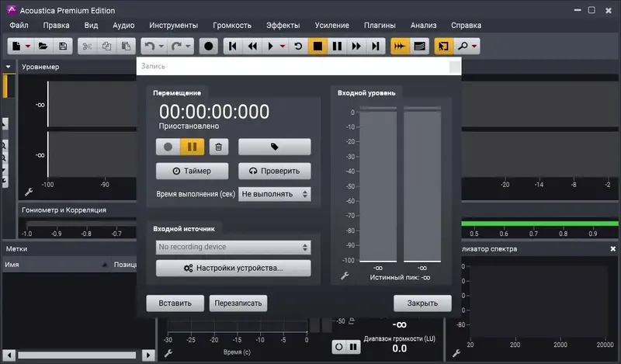Toggle the spectrogram view button
Image resolution: width=621 pixels, height=364 pixels.
coord(419,47)
